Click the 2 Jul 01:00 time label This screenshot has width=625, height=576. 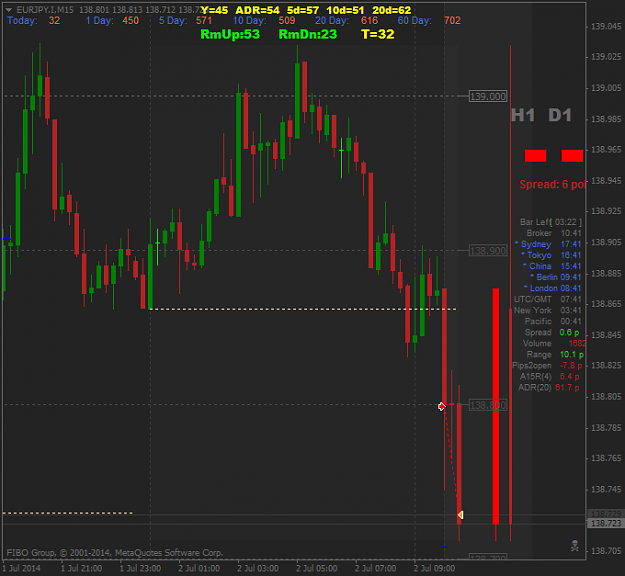pos(199,568)
